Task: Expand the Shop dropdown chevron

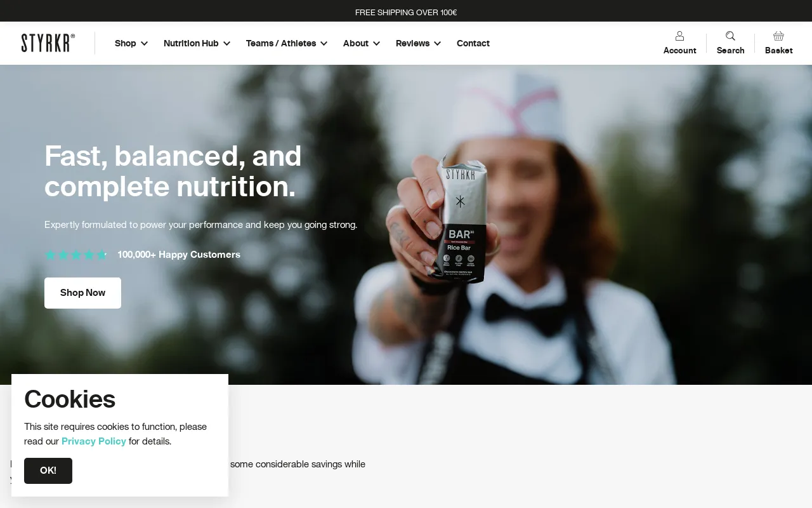Action: [x=144, y=43]
